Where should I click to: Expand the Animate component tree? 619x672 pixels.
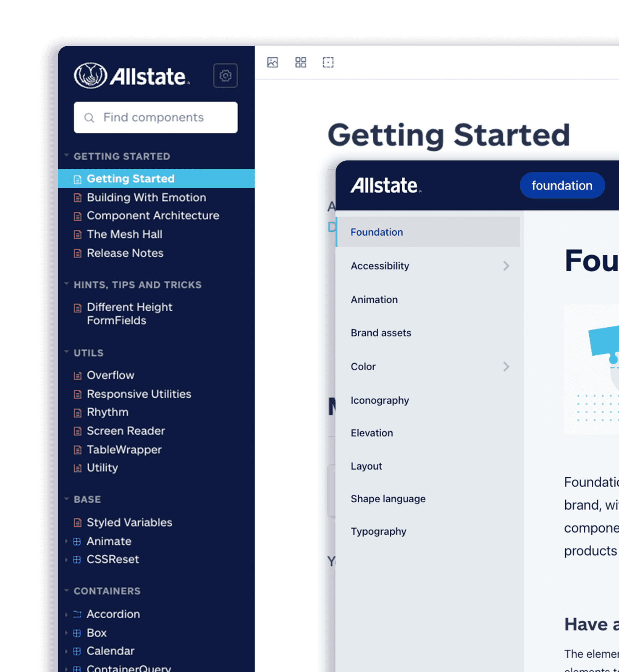(x=66, y=541)
